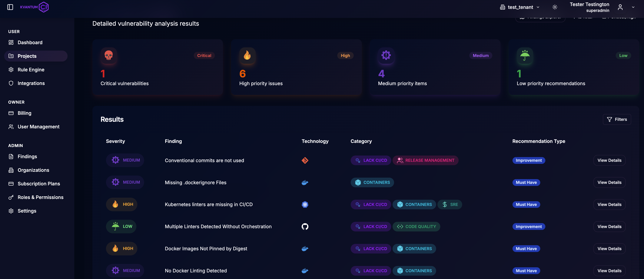This screenshot has height=279, width=644.
Task: Click the green umbrella Low icon
Action: (525, 55)
